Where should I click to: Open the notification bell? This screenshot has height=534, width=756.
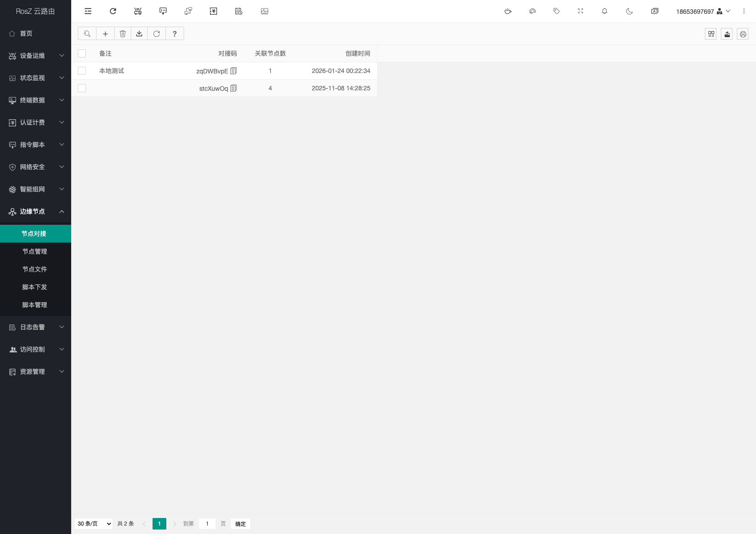(x=604, y=11)
